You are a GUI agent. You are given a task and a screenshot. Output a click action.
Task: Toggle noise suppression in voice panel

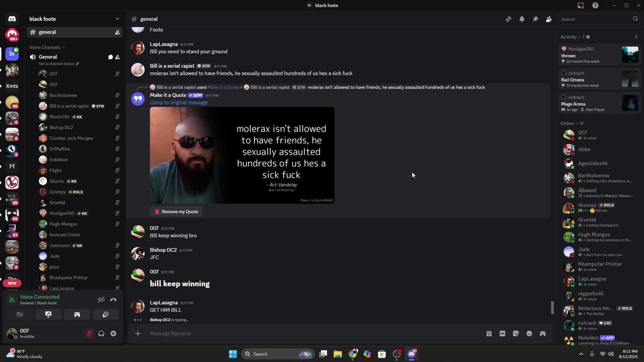pyautogui.click(x=101, y=300)
